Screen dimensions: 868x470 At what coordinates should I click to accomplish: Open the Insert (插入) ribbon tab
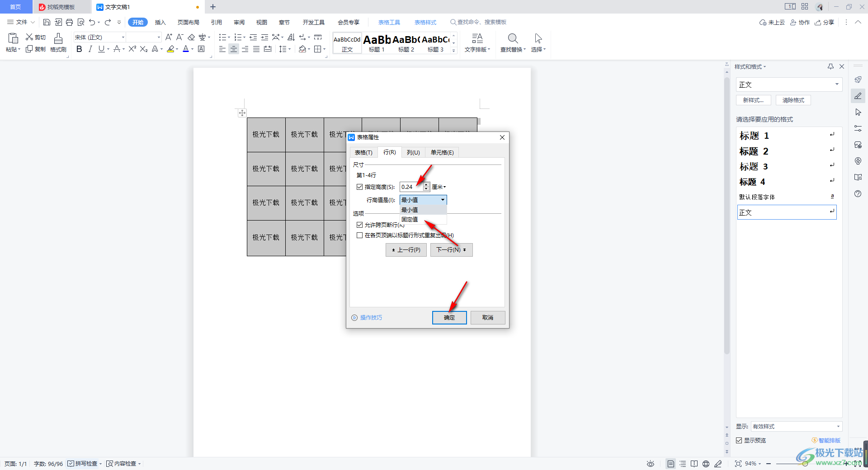[x=160, y=22]
